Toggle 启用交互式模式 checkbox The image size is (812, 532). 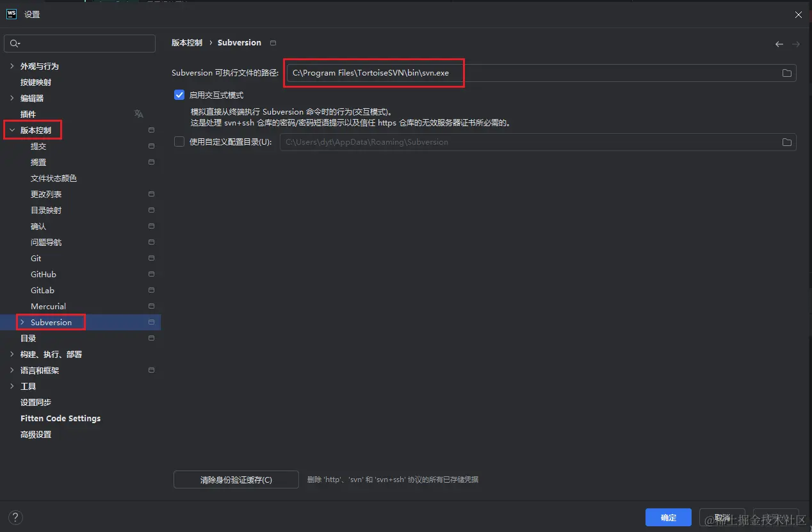(179, 95)
